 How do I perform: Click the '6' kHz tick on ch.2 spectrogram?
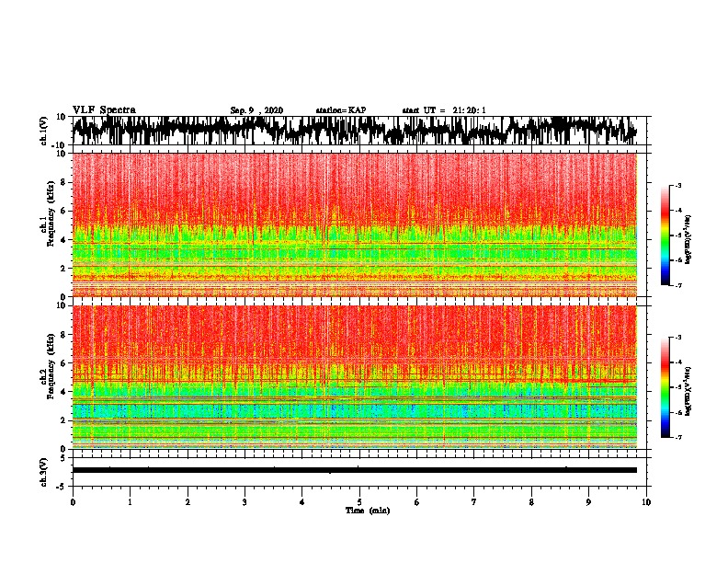coord(63,362)
